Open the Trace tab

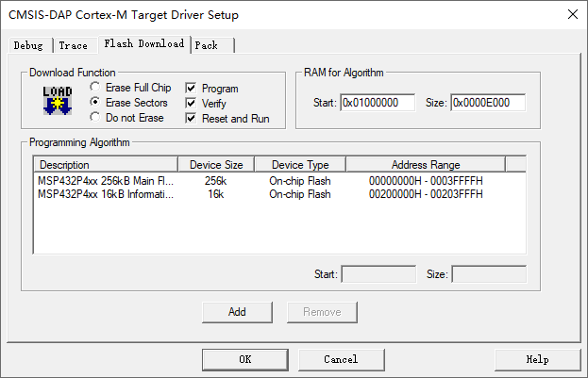click(74, 45)
